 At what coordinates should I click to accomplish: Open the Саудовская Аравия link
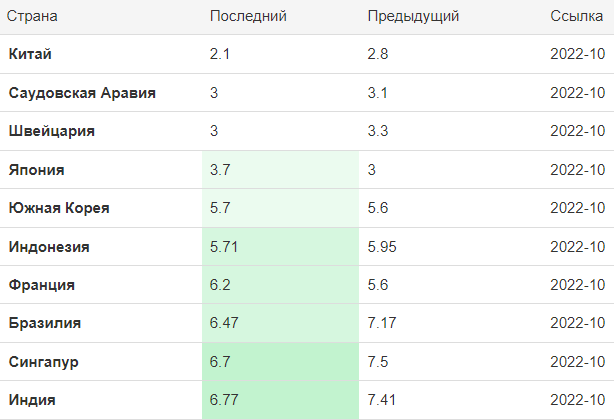click(82, 93)
